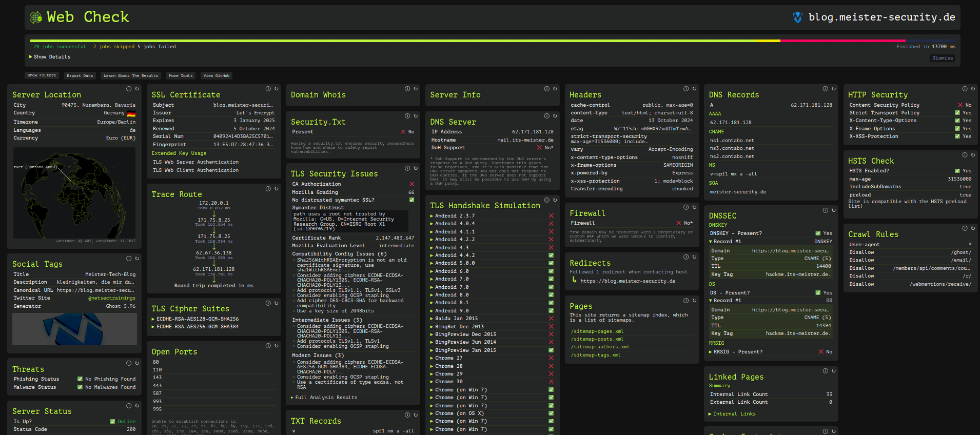Open Learn About The Results
This screenshot has height=435, width=980.
(x=131, y=75)
